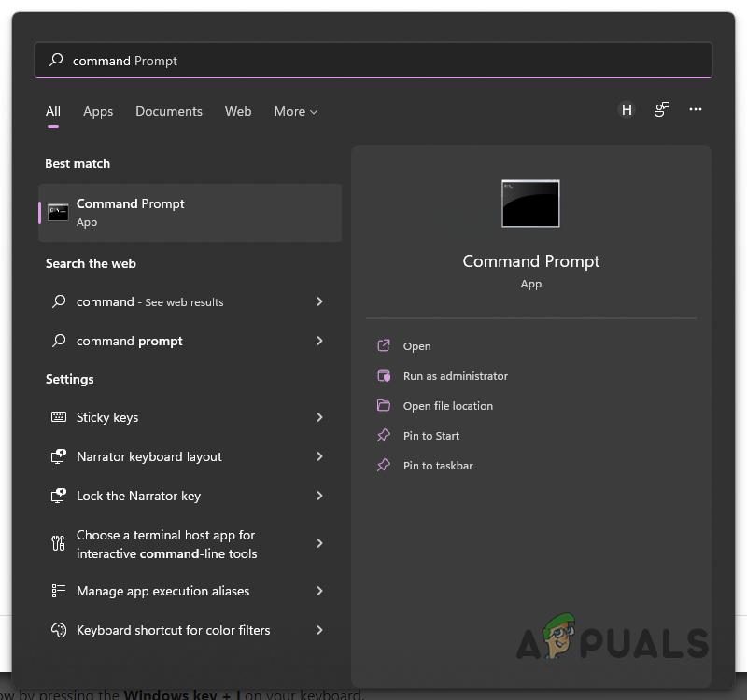Image resolution: width=747 pixels, height=700 pixels.
Task: Expand the 'command - See web results' chevron
Action: 319,301
